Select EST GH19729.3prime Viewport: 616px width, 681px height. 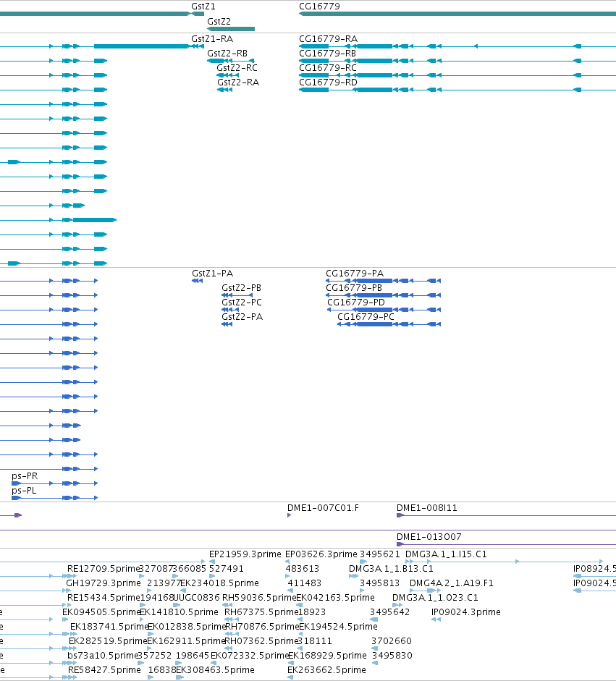click(104, 583)
